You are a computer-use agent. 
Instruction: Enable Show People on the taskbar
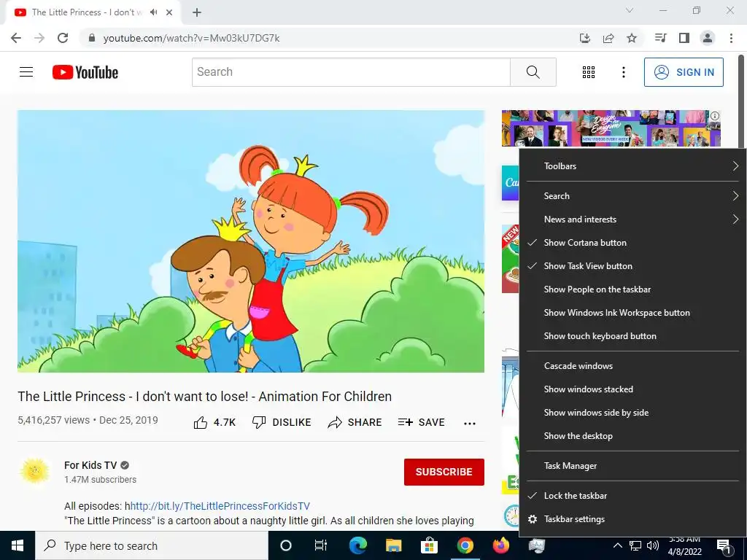(x=632, y=289)
